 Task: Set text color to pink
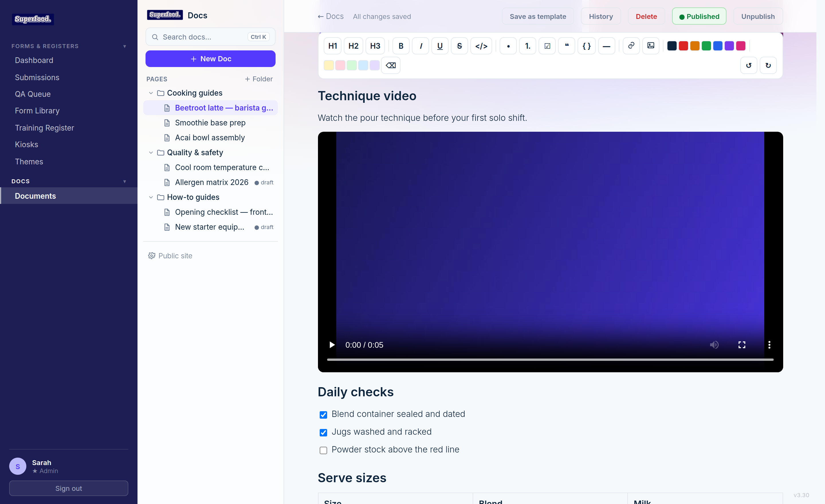click(740, 46)
